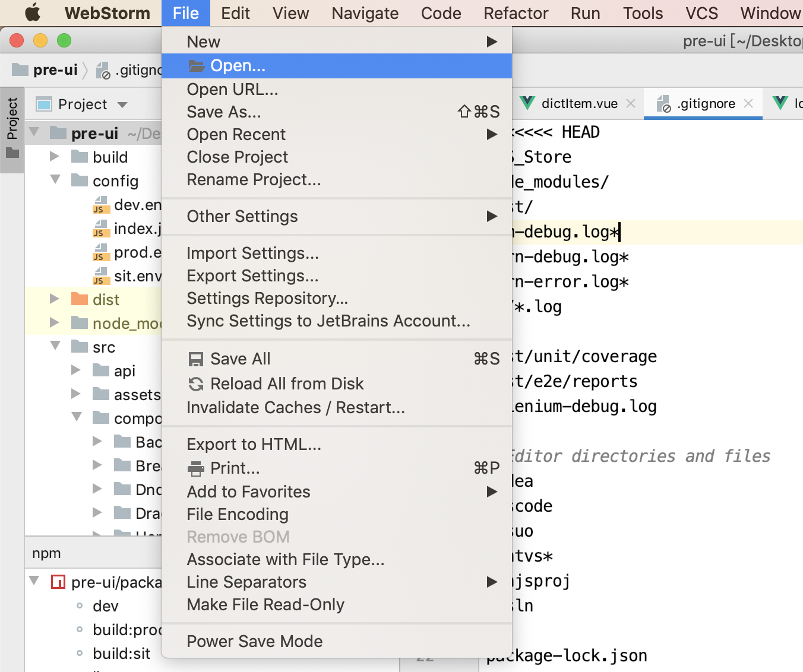Choose Save As... menu item
Screen dimensions: 803x672
[x=336, y=112]
